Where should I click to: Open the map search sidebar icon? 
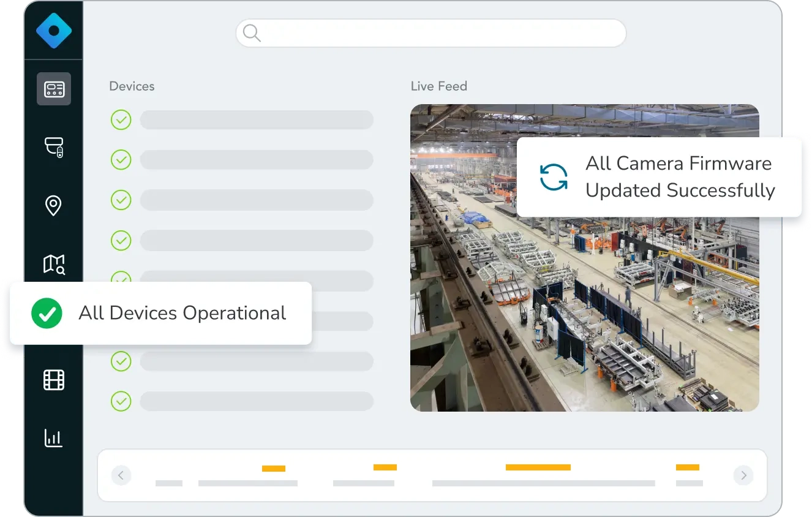(x=54, y=264)
